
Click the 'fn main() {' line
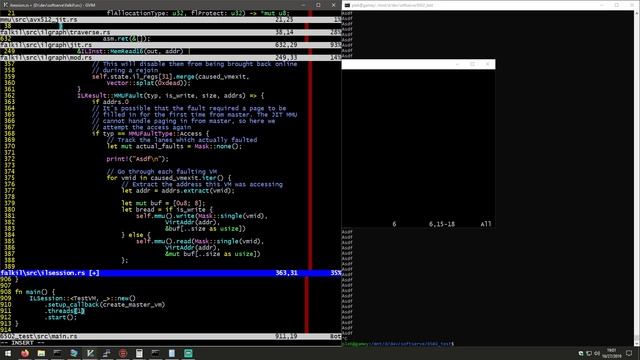click(x=35, y=292)
